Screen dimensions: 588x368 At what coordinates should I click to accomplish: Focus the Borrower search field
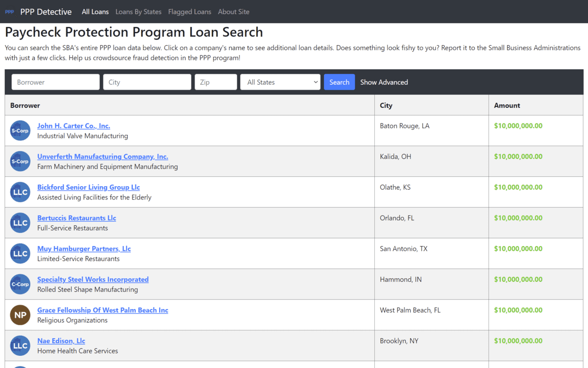55,82
